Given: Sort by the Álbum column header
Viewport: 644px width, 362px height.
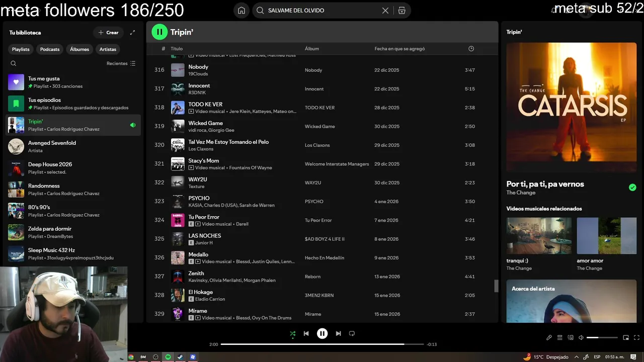Looking at the screenshot, I should [312, 49].
